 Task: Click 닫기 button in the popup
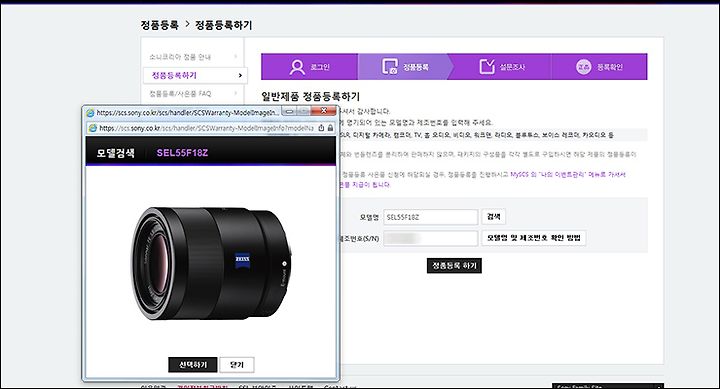pyautogui.click(x=237, y=365)
